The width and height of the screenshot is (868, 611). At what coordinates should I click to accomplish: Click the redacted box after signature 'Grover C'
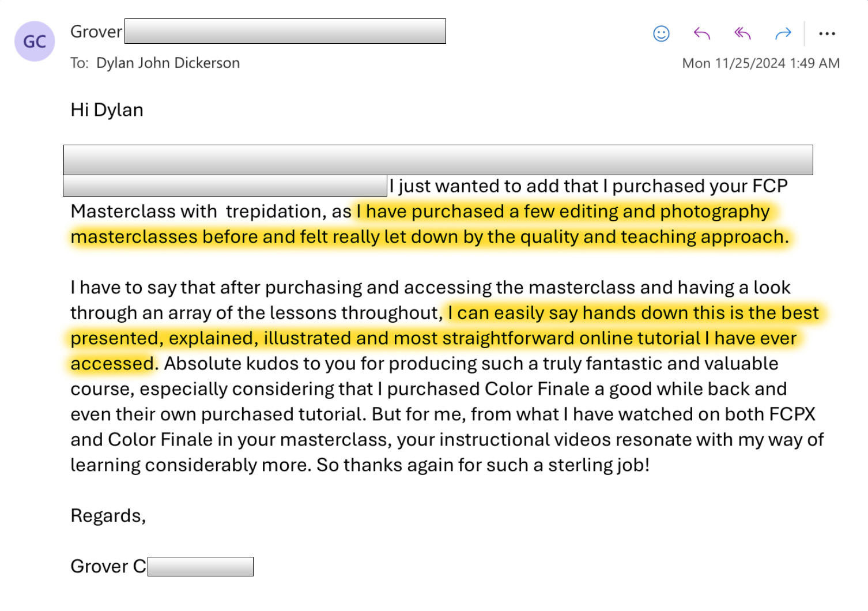pyautogui.click(x=201, y=567)
